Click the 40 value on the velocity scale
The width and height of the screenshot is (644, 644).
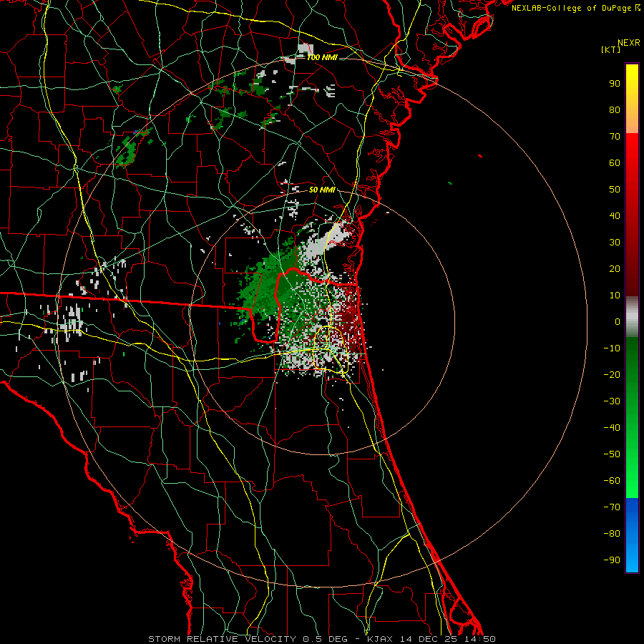click(x=615, y=215)
